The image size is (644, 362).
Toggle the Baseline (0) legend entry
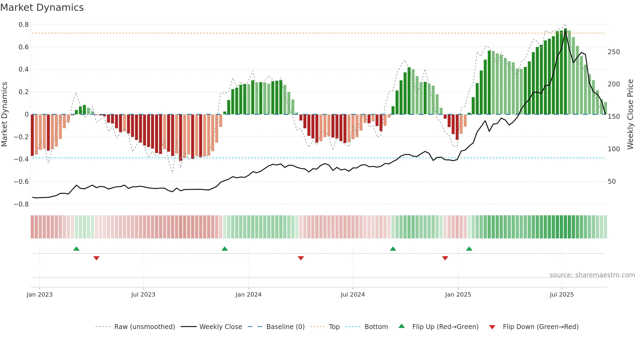276,327
